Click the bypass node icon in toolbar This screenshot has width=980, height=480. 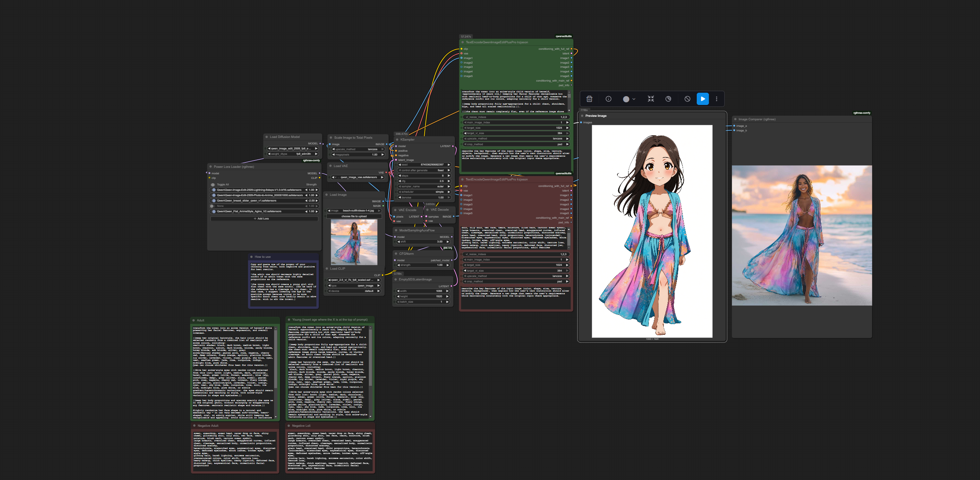tap(687, 99)
